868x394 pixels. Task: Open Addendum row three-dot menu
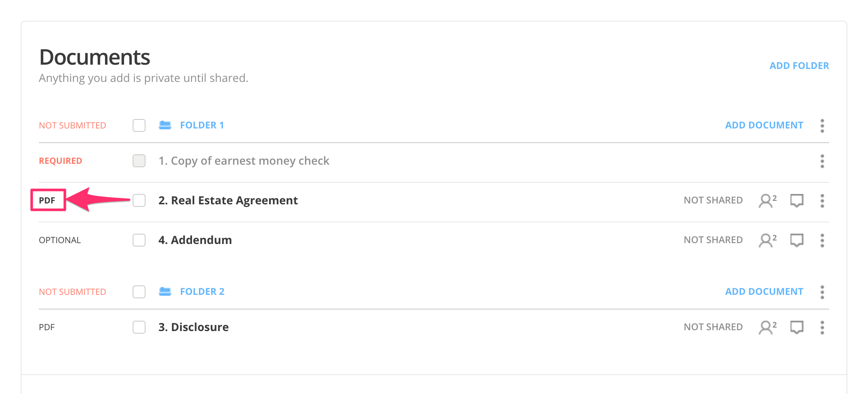click(x=822, y=240)
